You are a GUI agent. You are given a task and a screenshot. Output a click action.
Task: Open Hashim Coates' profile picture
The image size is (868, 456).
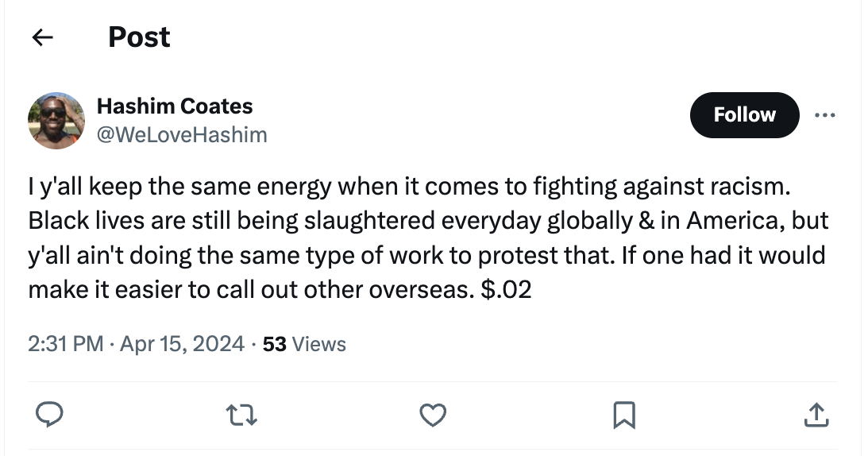tap(56, 121)
